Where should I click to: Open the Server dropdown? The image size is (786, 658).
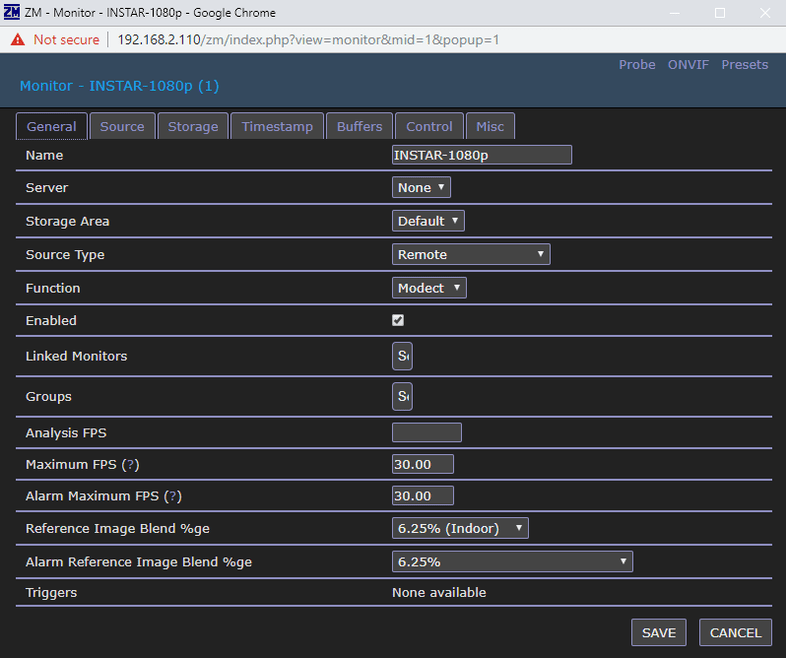pos(421,188)
